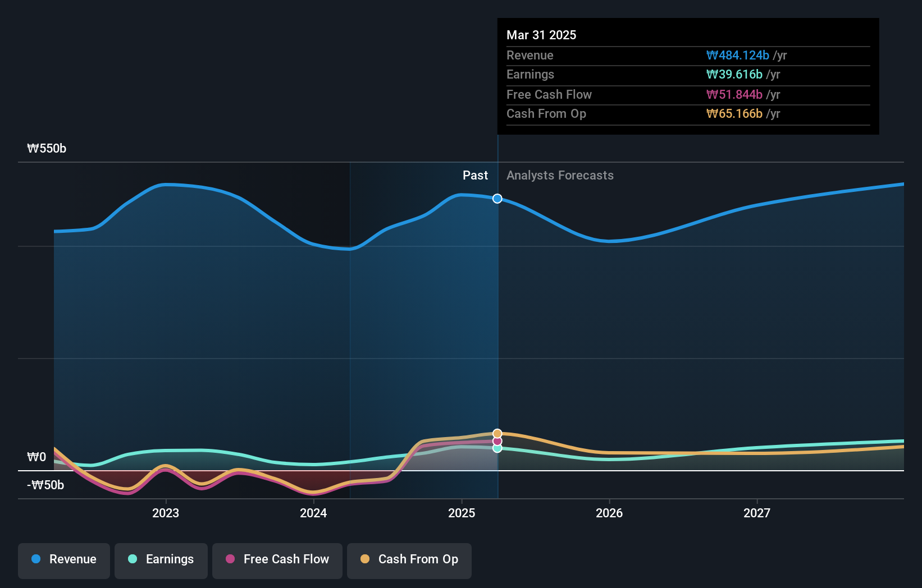Viewport: 922px width, 588px height.
Task: Click the 2024 x-axis label
Action: (313, 513)
